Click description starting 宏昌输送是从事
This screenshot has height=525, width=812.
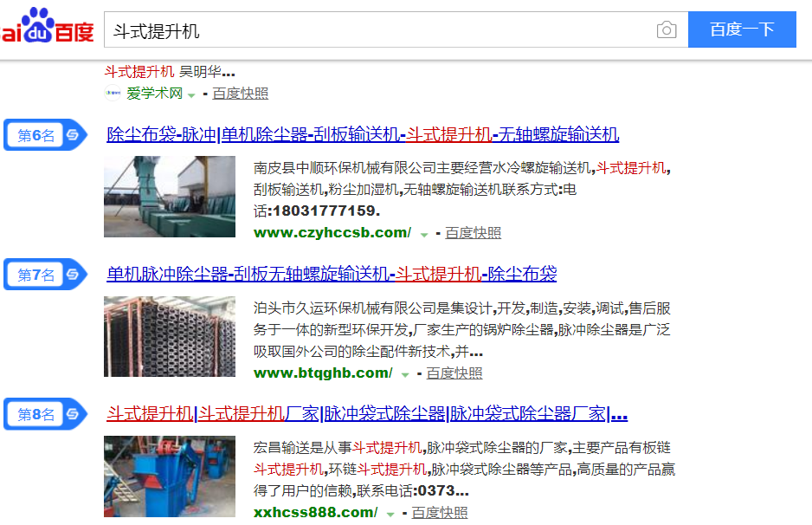coord(465,469)
